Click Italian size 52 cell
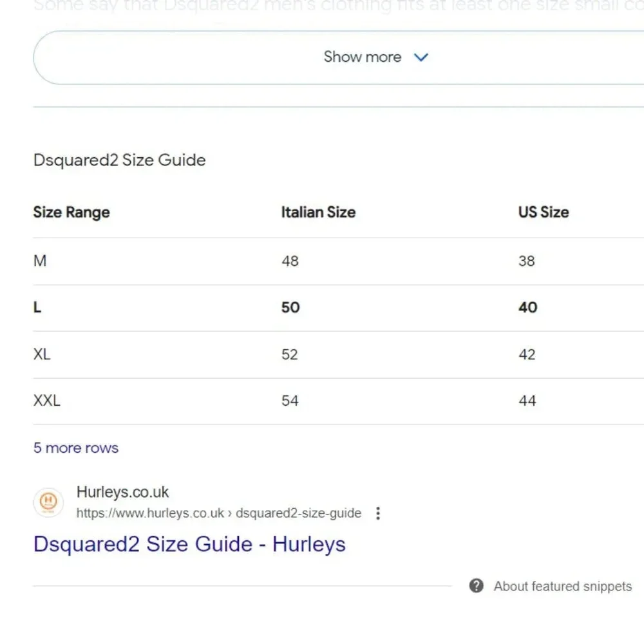This screenshot has width=644, height=644. [290, 354]
